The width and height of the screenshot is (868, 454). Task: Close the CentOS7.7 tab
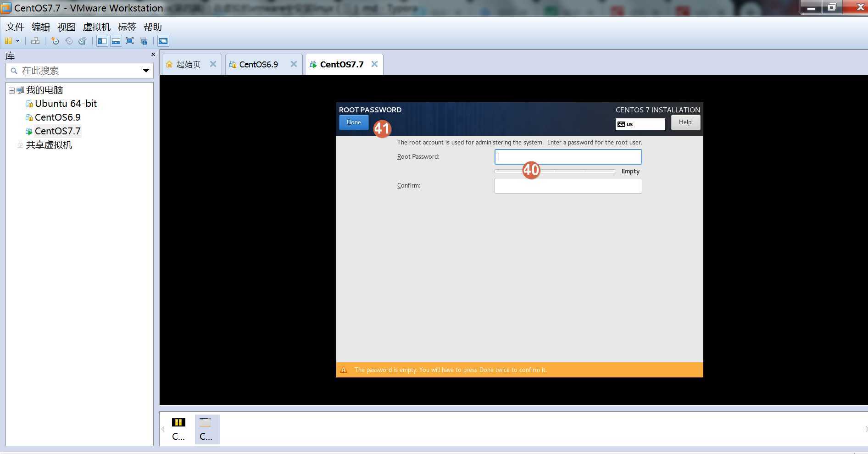(x=374, y=64)
